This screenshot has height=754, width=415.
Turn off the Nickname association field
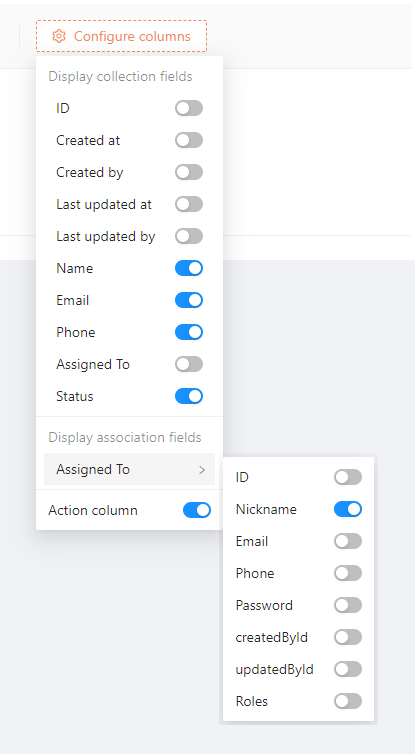[348, 509]
